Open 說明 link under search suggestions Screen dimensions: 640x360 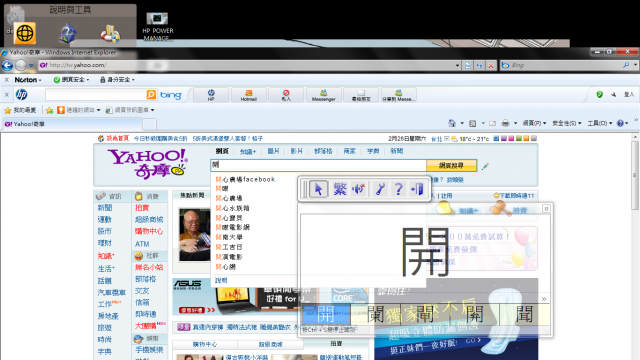point(221,280)
